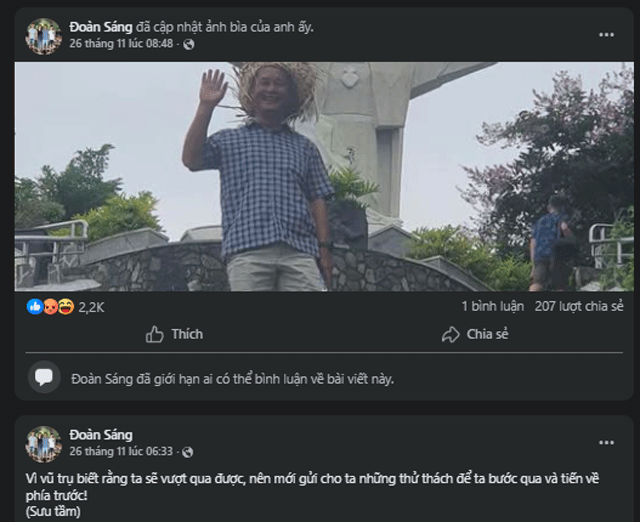Open Đoàn Sáng's avatar on the 06:33 post

(43, 443)
